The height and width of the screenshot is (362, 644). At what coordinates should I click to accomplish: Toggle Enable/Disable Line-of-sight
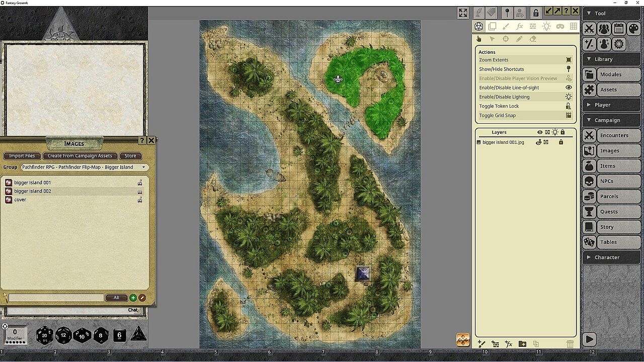point(525,87)
